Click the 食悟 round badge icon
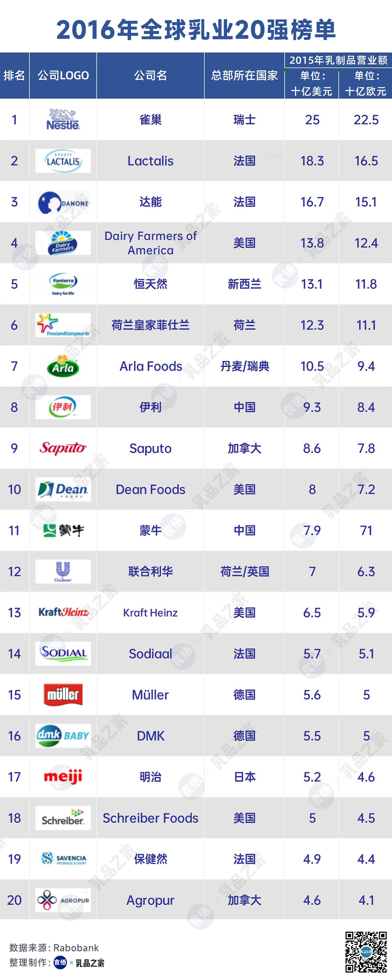 tap(60, 963)
